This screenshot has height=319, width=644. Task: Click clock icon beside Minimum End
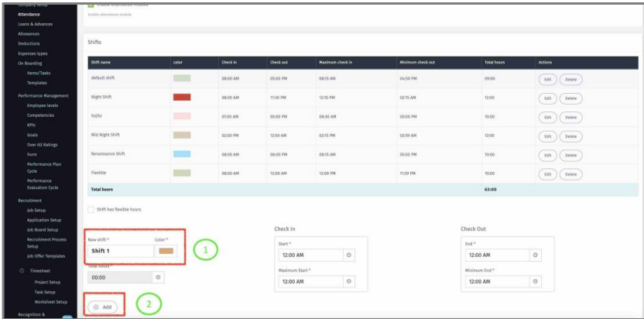535,281
